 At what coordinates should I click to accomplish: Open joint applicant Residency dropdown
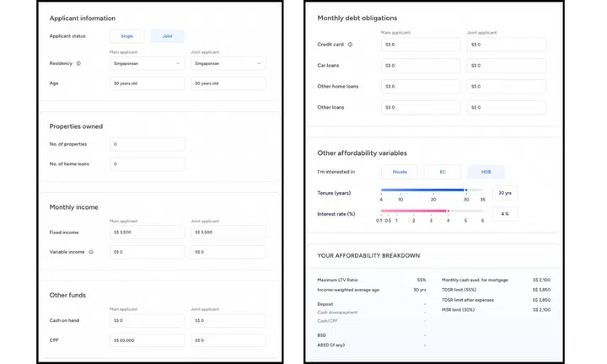(228, 63)
